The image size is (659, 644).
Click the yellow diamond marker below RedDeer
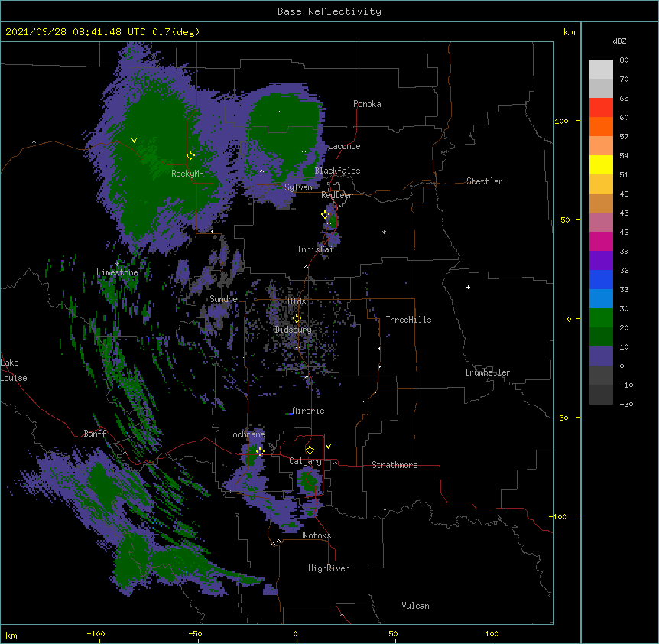point(326,215)
